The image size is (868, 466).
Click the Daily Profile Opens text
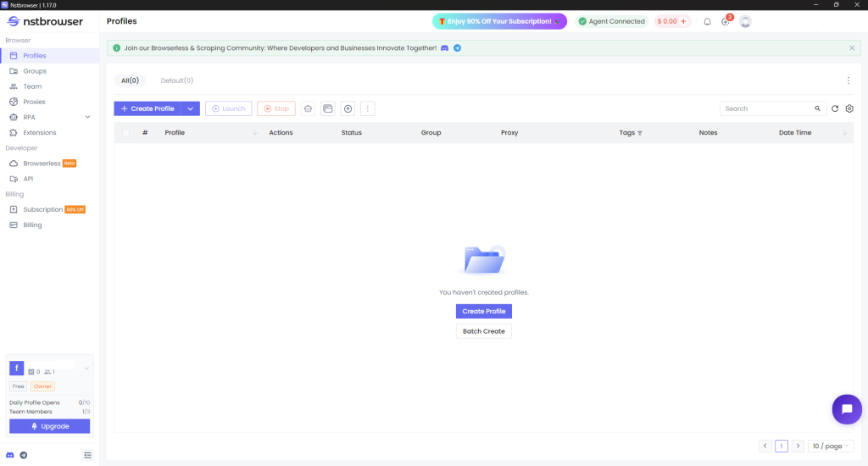click(34, 402)
